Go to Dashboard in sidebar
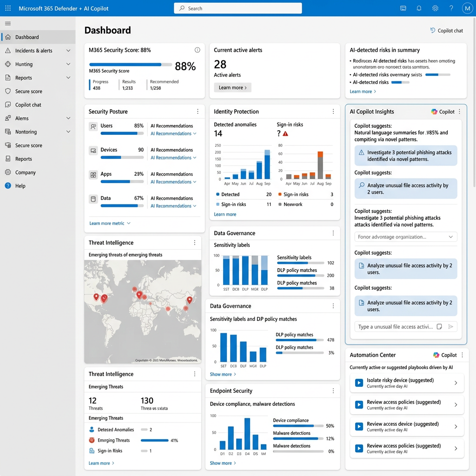The width and height of the screenshot is (476, 476). pyautogui.click(x=38, y=37)
